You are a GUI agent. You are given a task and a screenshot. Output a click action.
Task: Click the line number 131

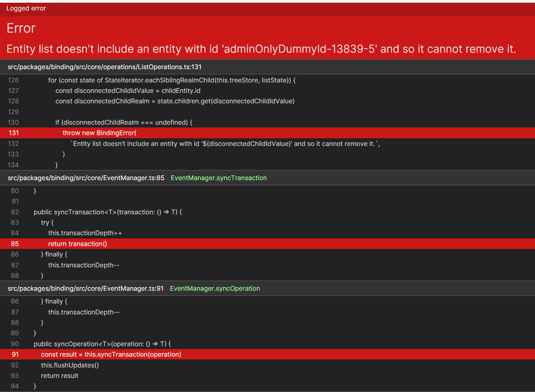pyautogui.click(x=14, y=133)
